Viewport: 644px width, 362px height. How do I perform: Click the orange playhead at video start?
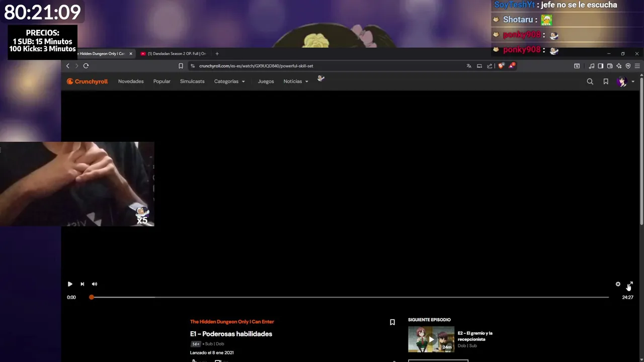coord(92,297)
